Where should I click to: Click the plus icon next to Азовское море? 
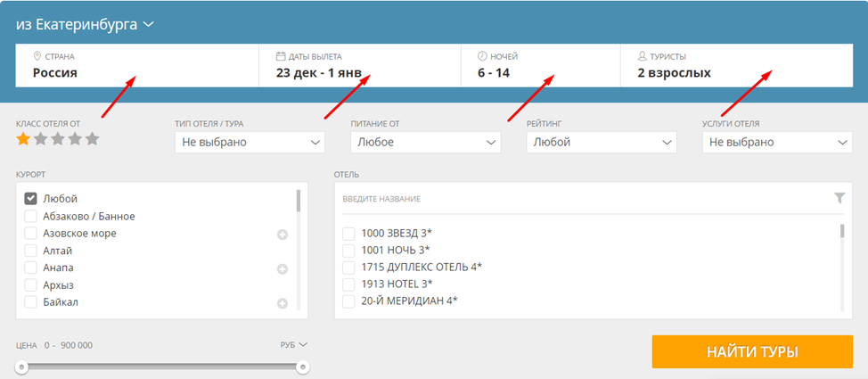[283, 235]
